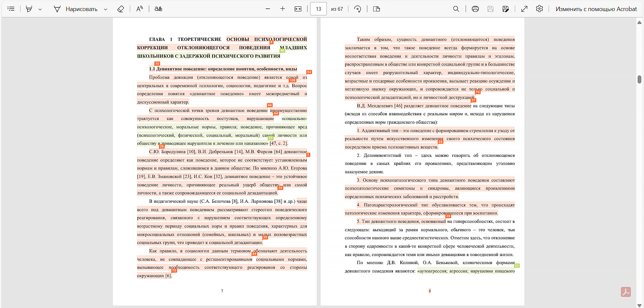Click the text '1. Аддиктивный тип'
The width and height of the screenshot is (644, 308).
tap(378, 131)
